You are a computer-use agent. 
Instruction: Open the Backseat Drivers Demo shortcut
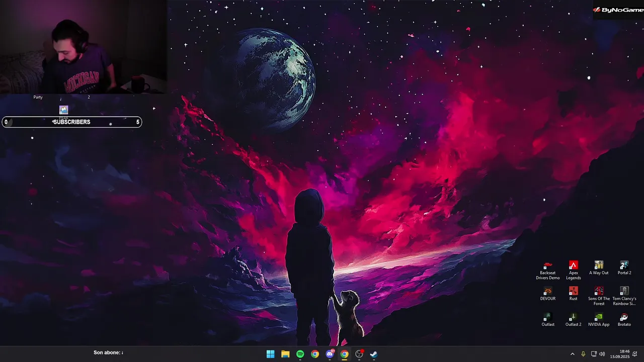547,270
